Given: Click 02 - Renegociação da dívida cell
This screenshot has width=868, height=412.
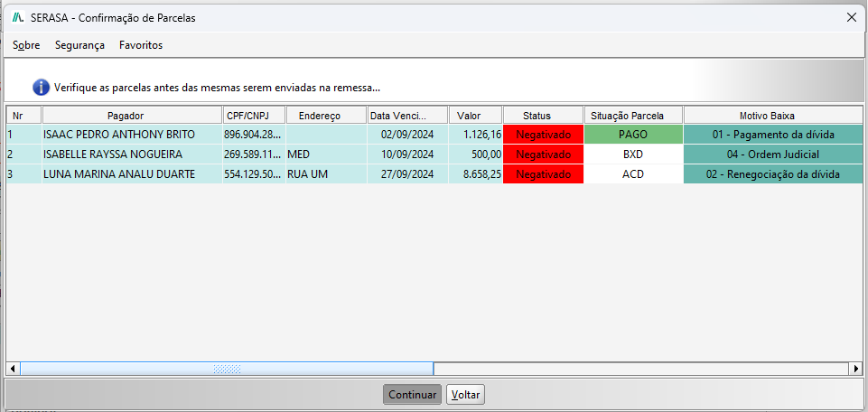Looking at the screenshot, I should click(x=773, y=174).
